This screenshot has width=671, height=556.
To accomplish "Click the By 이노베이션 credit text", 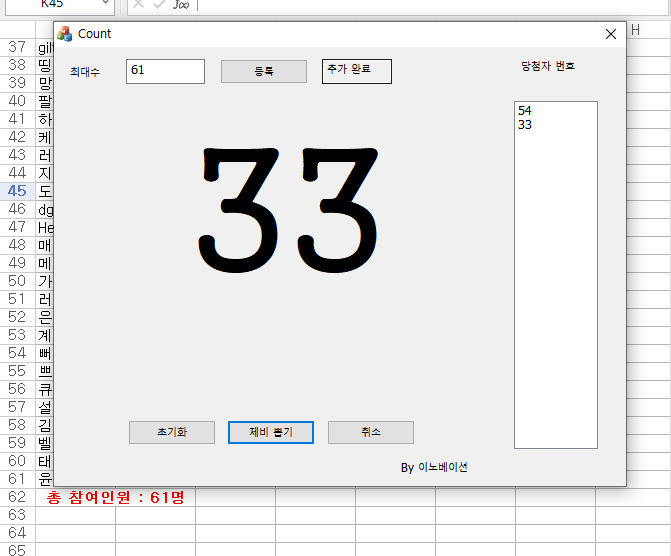I will [434, 467].
